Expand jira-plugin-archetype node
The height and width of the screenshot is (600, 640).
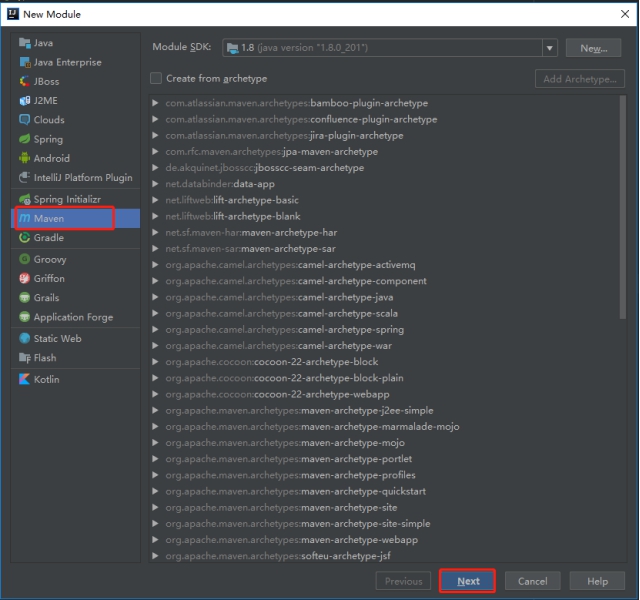(155, 135)
